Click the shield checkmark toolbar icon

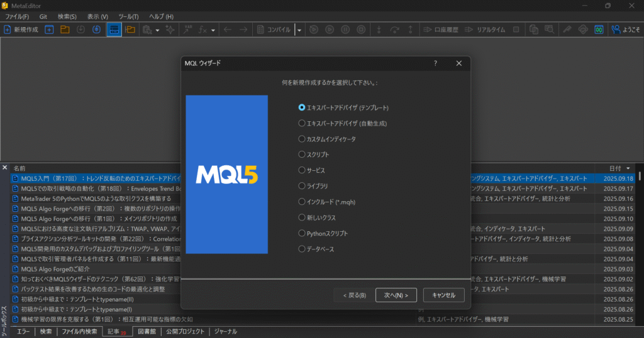pos(583,30)
